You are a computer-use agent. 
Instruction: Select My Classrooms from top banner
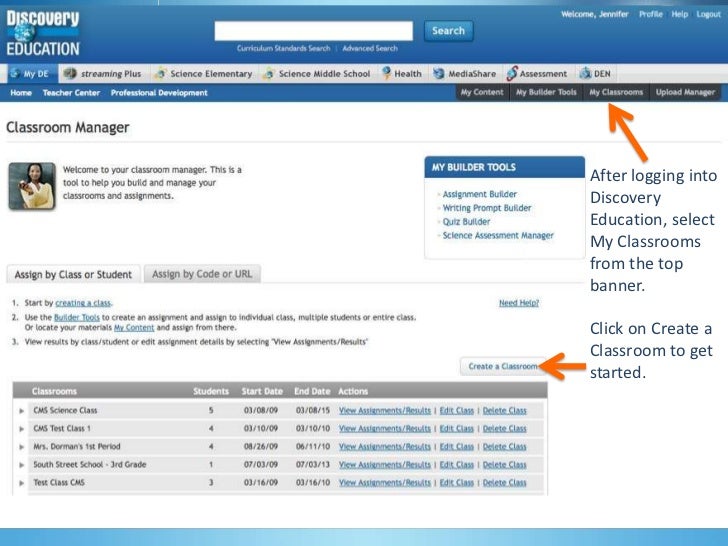616,92
